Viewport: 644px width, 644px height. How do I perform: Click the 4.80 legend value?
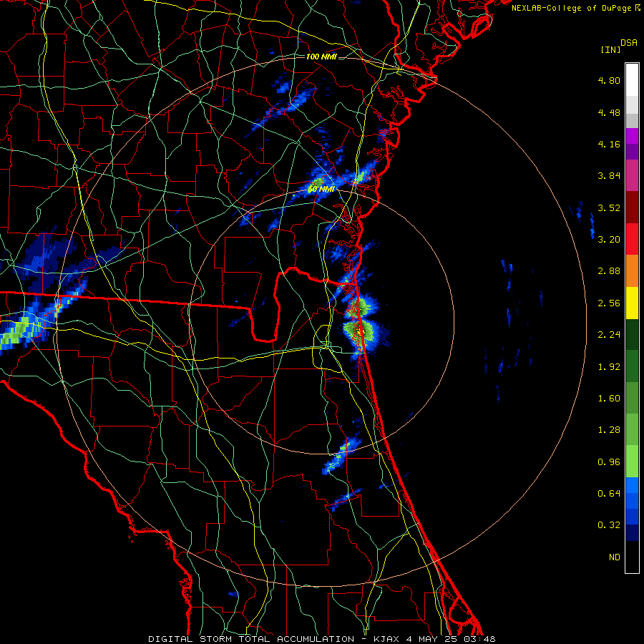(x=609, y=80)
